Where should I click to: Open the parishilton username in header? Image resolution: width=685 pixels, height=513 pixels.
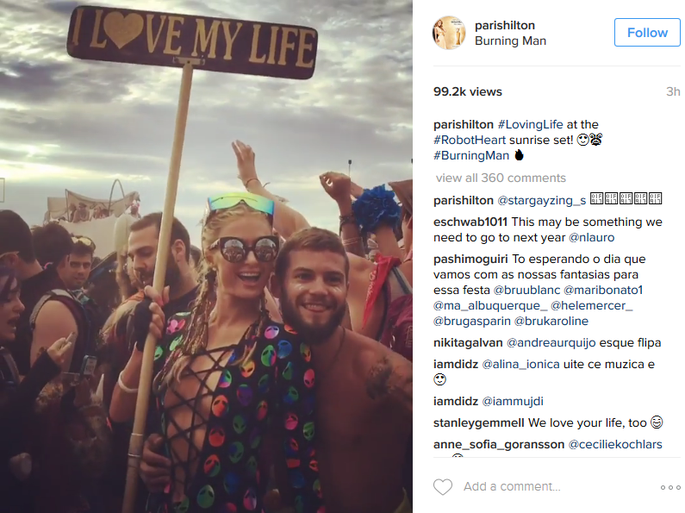[505, 25]
